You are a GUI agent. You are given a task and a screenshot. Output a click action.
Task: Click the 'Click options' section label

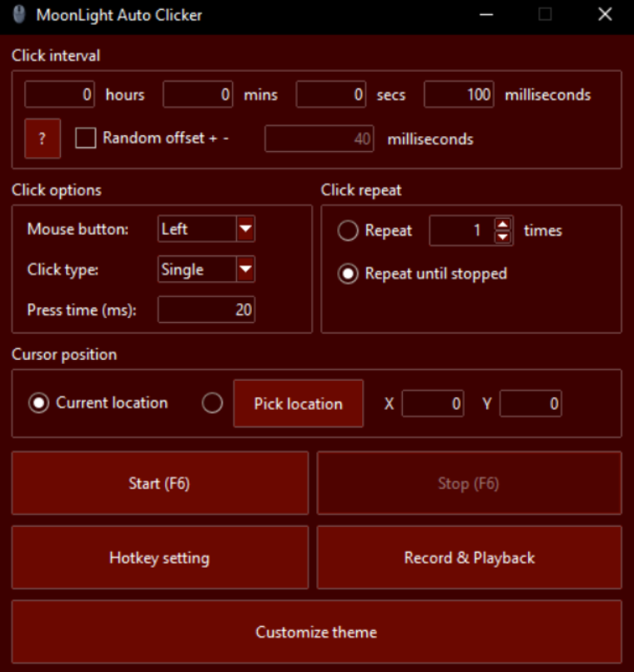tap(57, 190)
